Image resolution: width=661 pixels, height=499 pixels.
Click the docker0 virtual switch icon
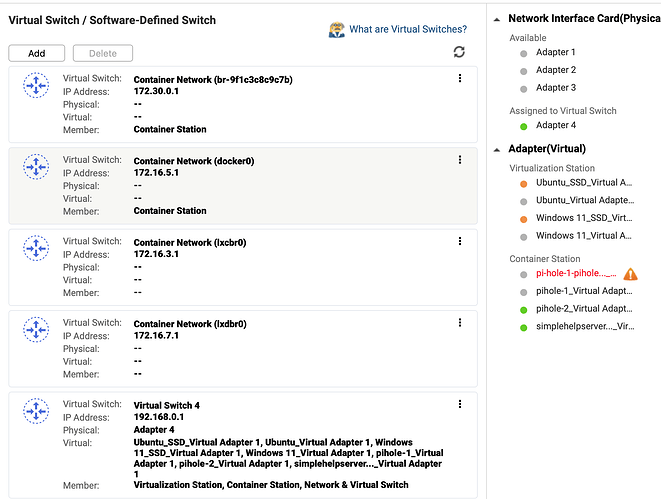[x=36, y=168]
